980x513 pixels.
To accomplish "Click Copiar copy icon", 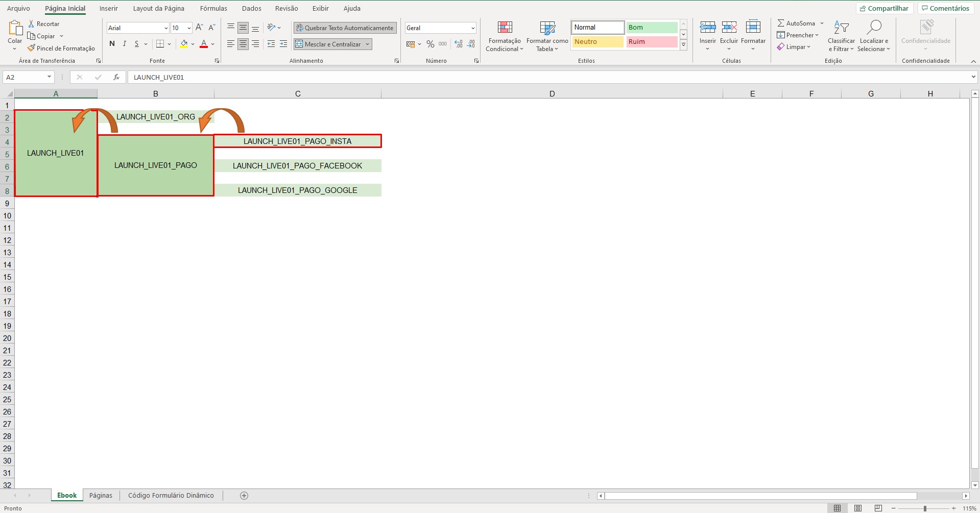I will (31, 36).
